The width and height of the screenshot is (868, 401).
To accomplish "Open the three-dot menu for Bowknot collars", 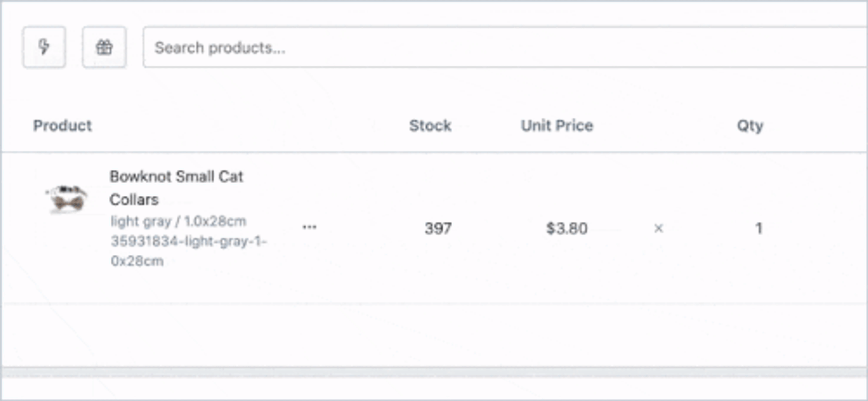I will (x=309, y=227).
